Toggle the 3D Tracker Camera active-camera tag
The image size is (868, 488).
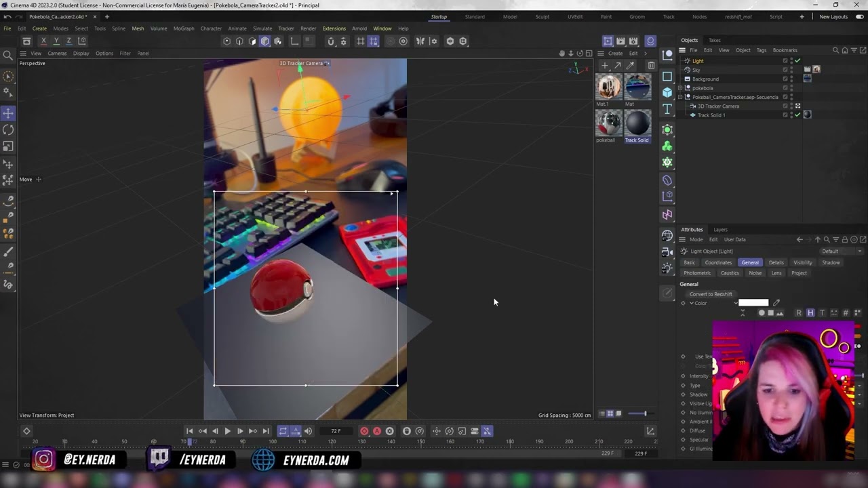(x=797, y=106)
